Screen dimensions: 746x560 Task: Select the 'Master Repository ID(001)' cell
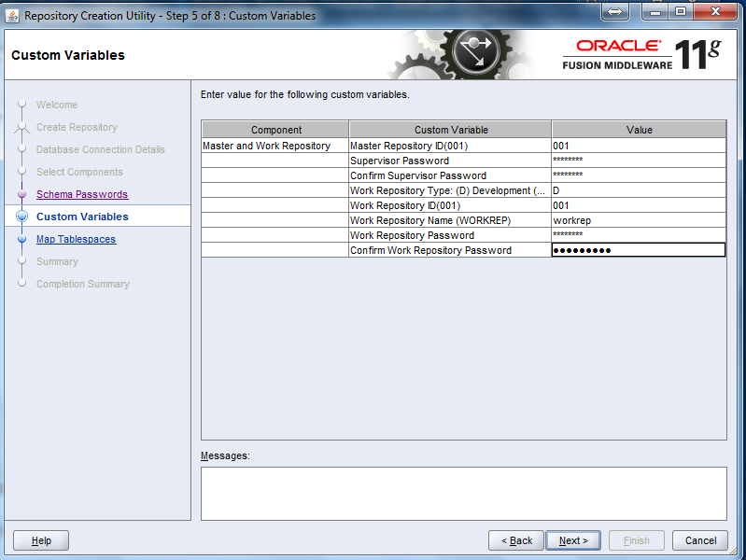[x=450, y=146]
